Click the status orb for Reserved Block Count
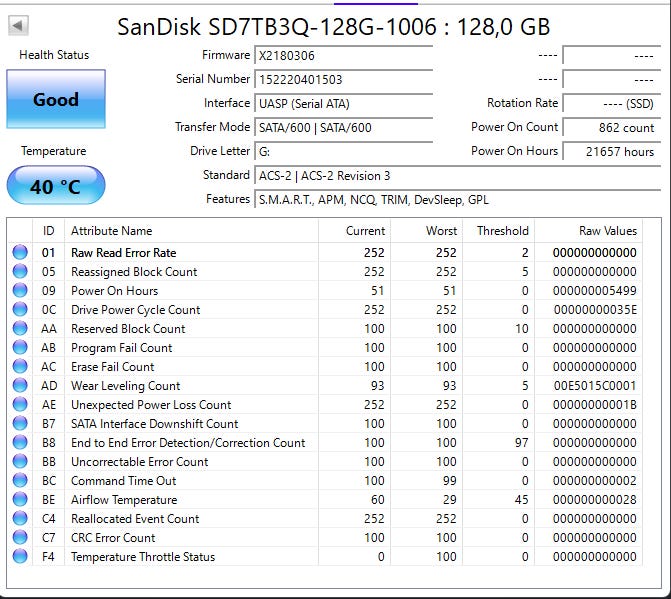671x599 pixels. pos(20,329)
